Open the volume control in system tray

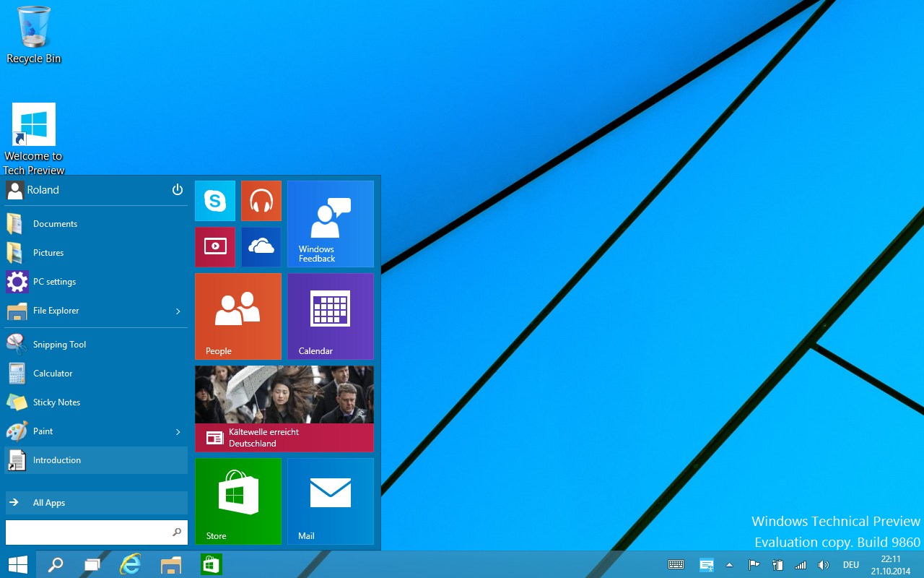click(x=823, y=565)
